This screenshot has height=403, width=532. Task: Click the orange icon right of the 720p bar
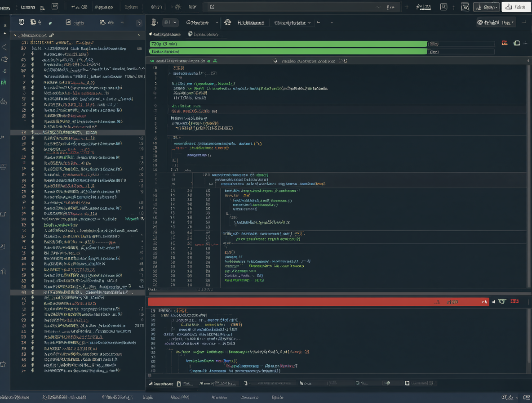pyautogui.click(x=505, y=43)
